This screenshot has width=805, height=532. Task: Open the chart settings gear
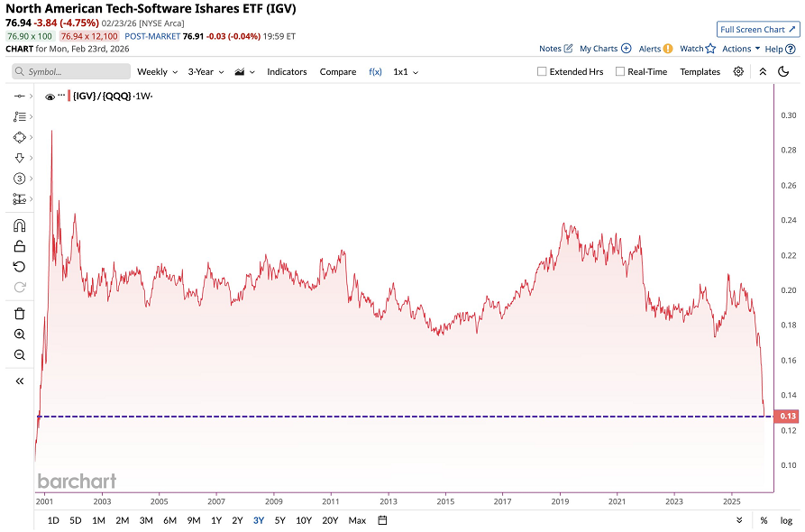click(x=738, y=71)
